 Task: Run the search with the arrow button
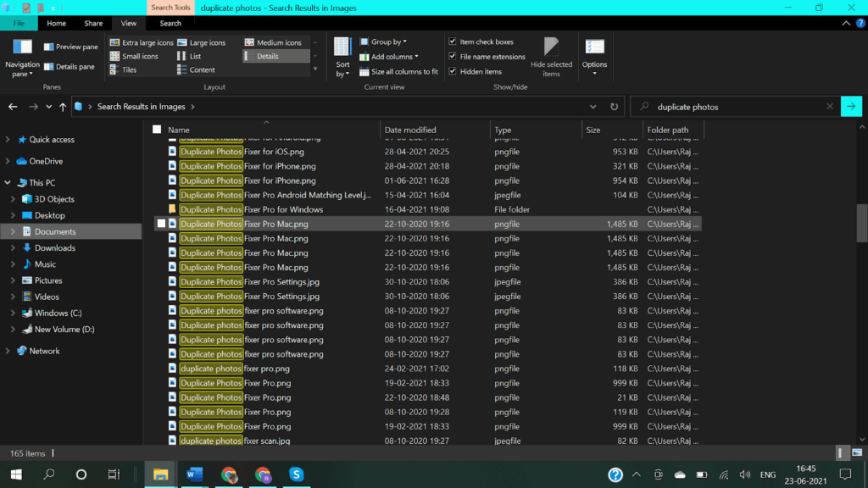[x=851, y=107]
